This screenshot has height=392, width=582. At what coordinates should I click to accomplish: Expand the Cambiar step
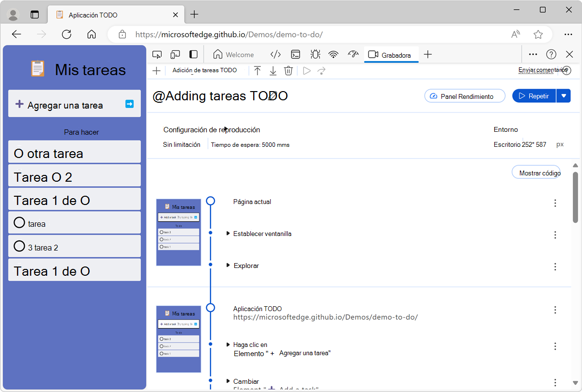[228, 381]
